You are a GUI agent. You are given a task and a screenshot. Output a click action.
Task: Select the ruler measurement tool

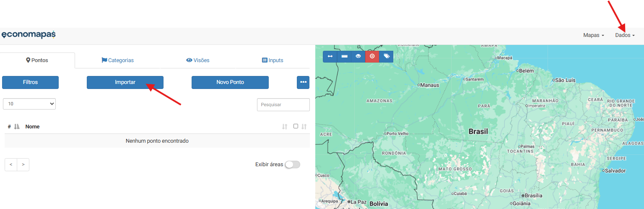pyautogui.click(x=344, y=56)
